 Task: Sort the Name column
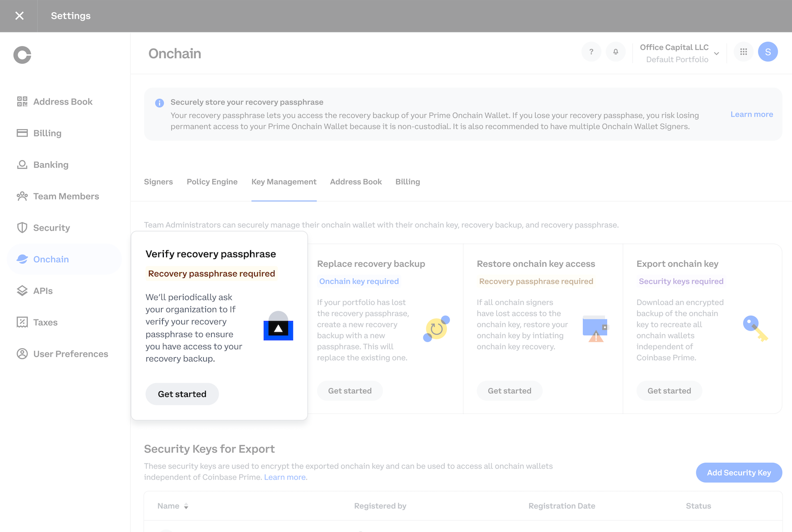tap(186, 505)
